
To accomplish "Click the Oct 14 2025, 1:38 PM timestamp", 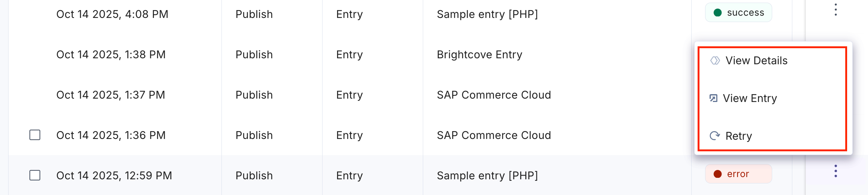I will tap(111, 55).
